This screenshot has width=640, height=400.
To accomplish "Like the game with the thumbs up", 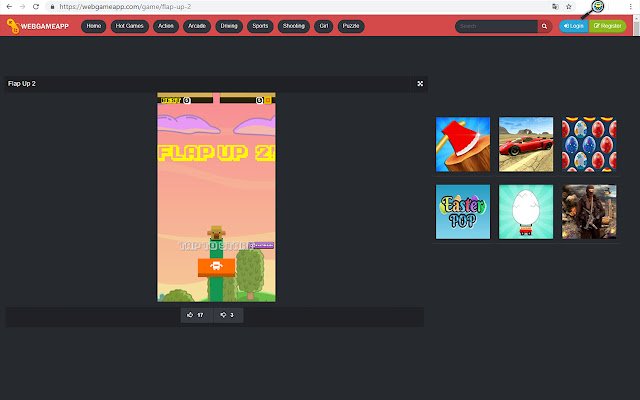I will pyautogui.click(x=196, y=315).
